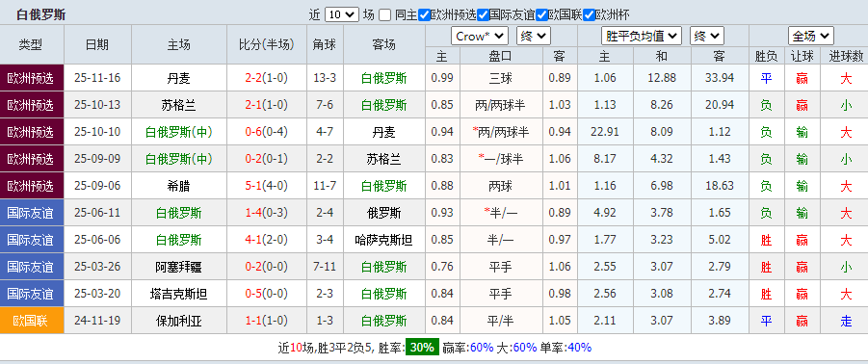Click 丹麦 home team in 25-11-16 row
The width and height of the screenshot is (868, 364).
point(179,79)
